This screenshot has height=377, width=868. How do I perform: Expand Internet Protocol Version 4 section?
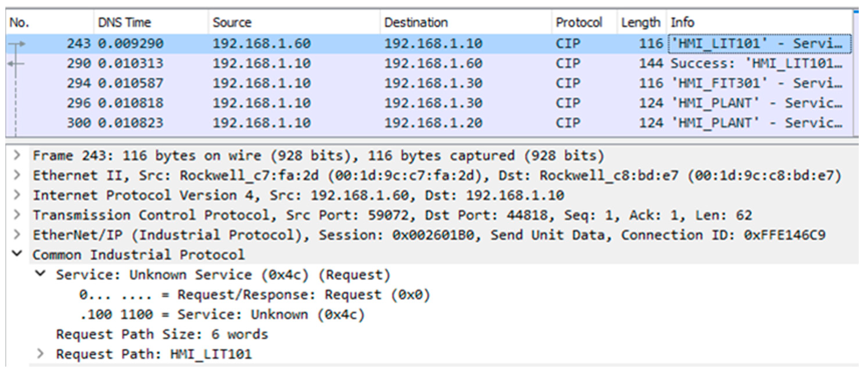[16, 195]
